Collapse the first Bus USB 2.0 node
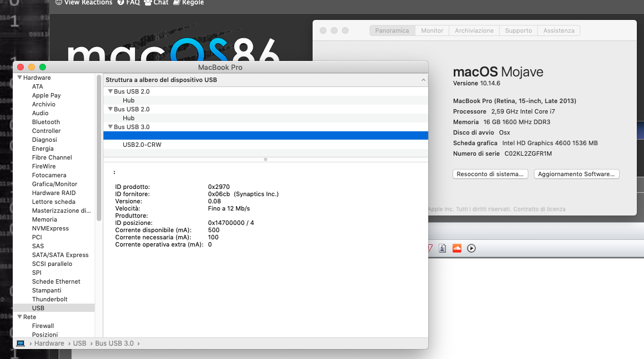644x359 pixels. point(110,91)
